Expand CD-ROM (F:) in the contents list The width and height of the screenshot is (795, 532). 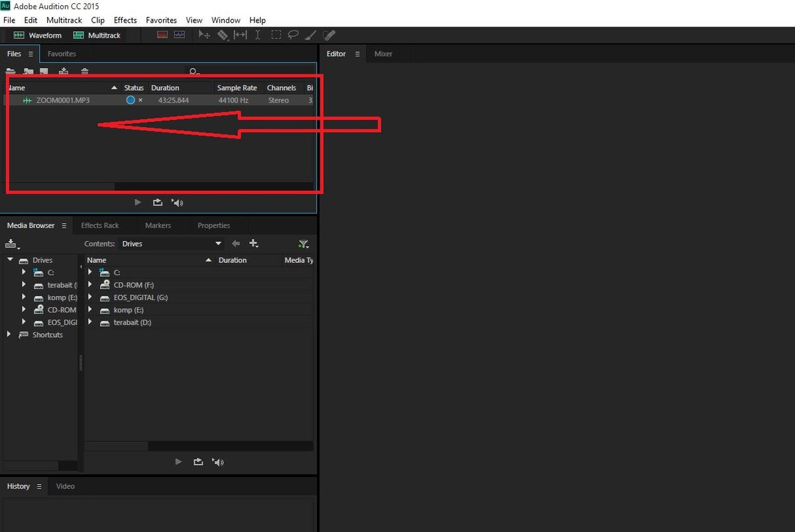point(90,285)
